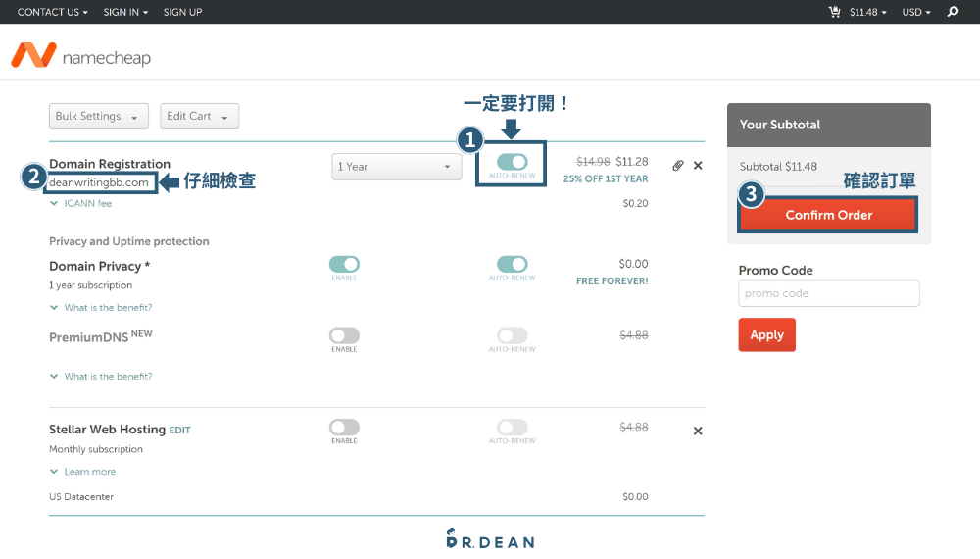Open the USD currency dropdown
Screen dimensions: 980x559
tap(916, 12)
